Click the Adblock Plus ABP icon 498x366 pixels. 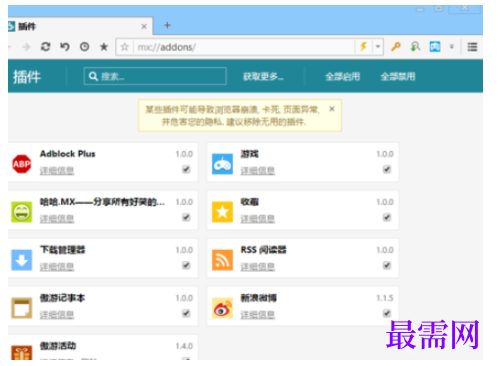(22, 164)
